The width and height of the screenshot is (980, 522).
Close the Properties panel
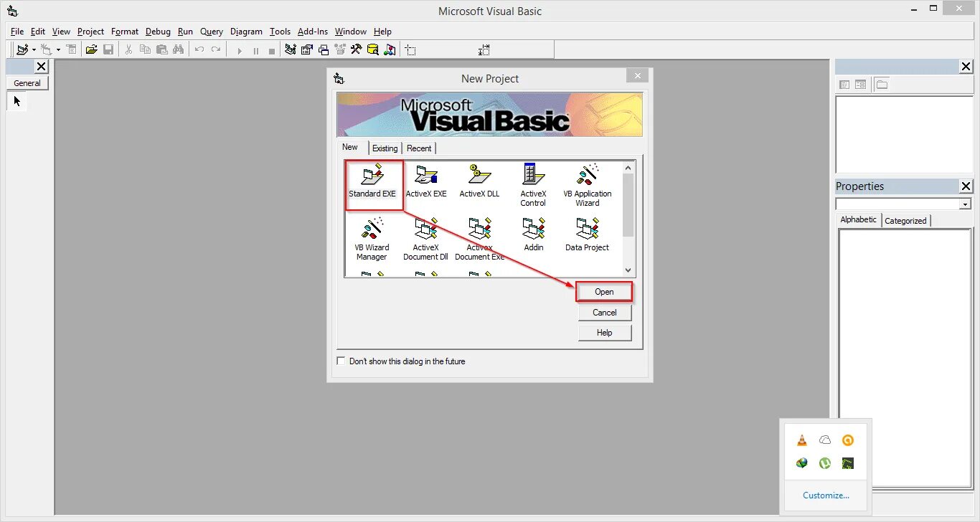(966, 186)
